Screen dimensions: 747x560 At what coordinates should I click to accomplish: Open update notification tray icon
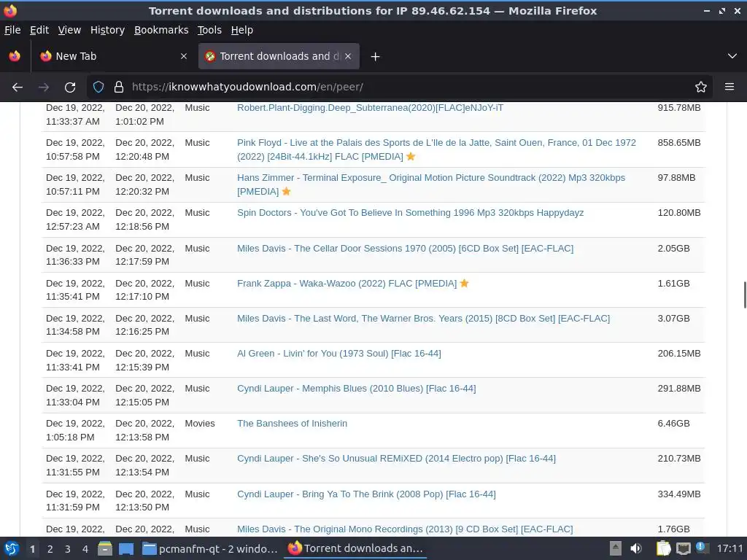click(702, 548)
